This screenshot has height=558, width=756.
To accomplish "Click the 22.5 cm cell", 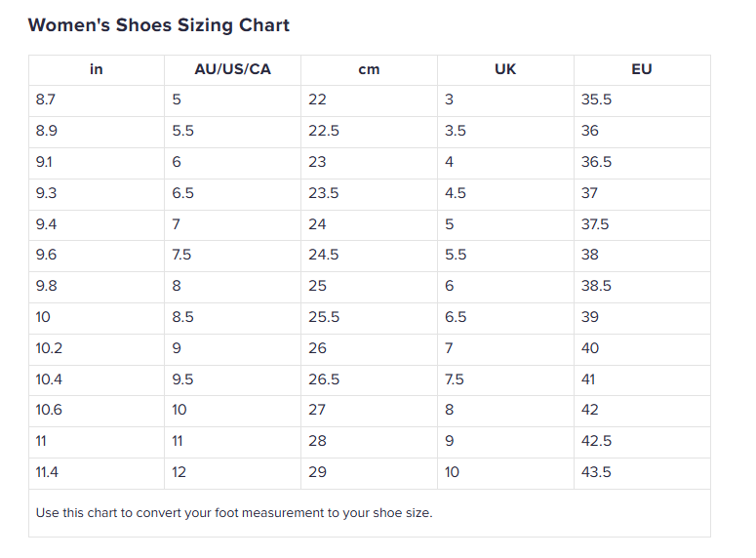I will tap(324, 131).
